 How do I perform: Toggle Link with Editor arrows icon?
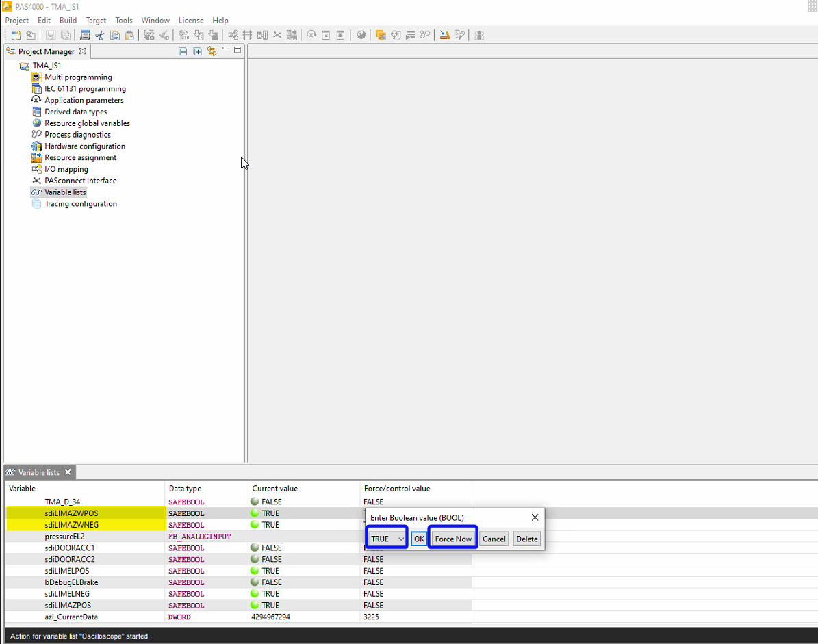pos(212,51)
